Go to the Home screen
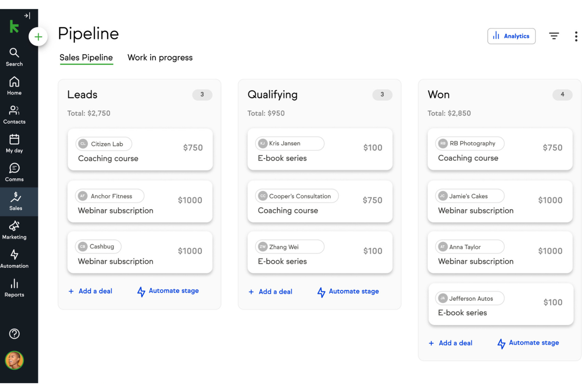The width and height of the screenshot is (588, 392). point(14,85)
